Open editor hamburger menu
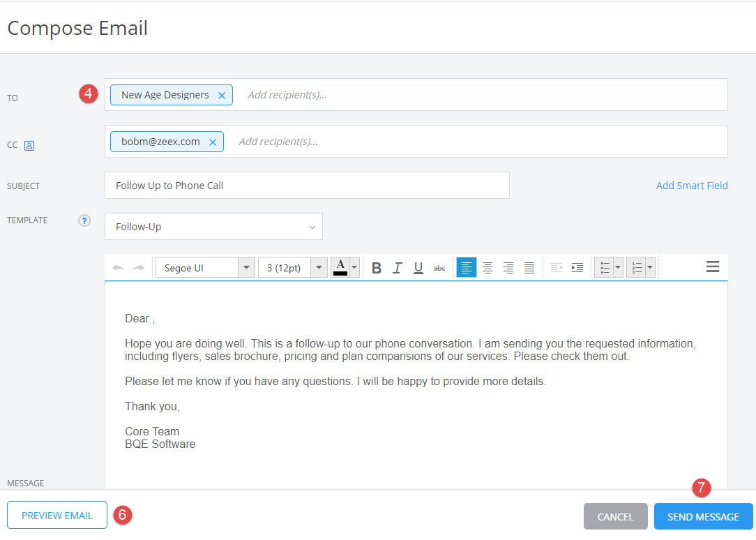The image size is (756, 540). 713,267
